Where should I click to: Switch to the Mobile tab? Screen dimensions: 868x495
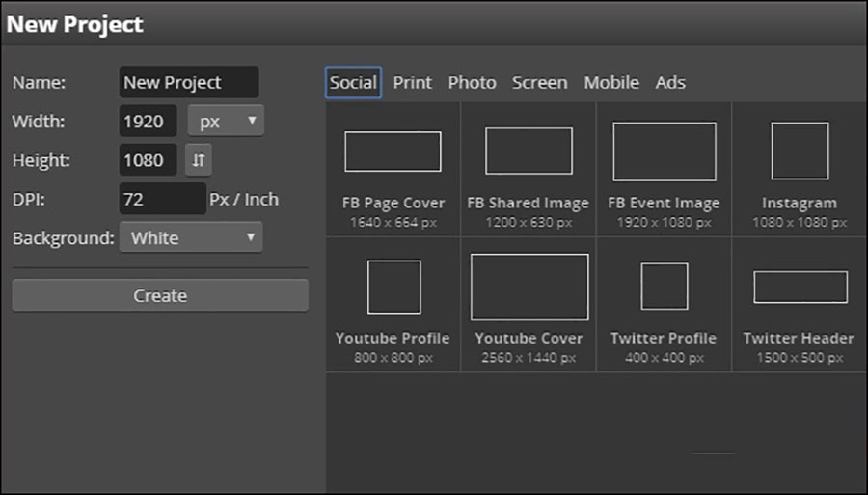610,83
